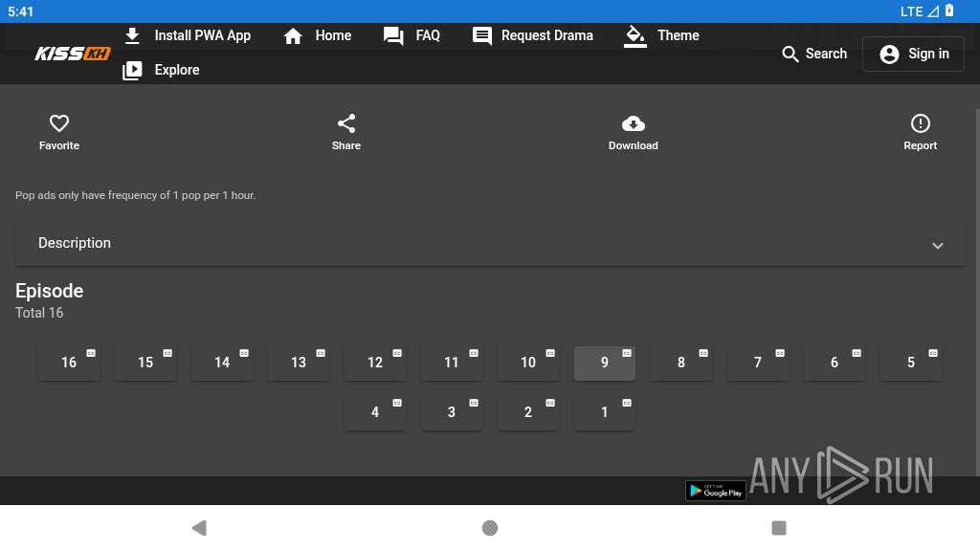
Task: Click the FAQ chat bubbles icon
Action: click(393, 35)
